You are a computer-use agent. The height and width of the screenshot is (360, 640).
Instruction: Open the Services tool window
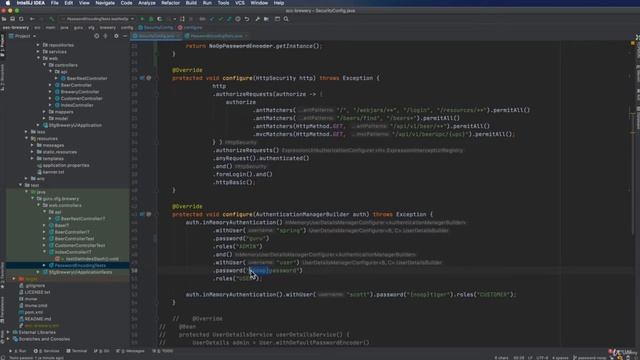pos(46,351)
